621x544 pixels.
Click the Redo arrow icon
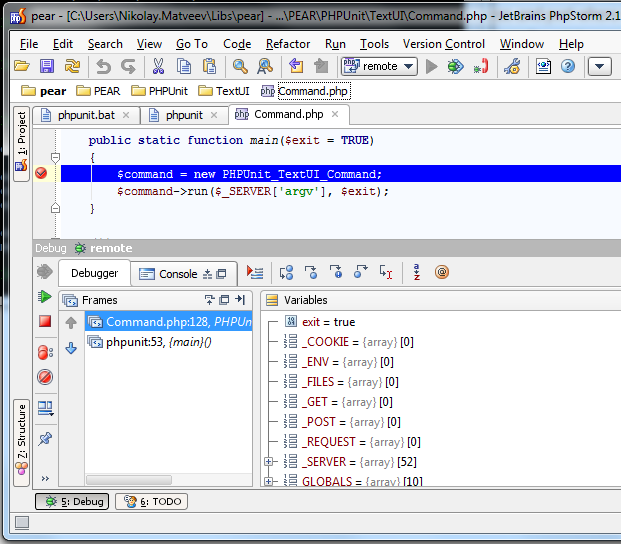pos(129,66)
